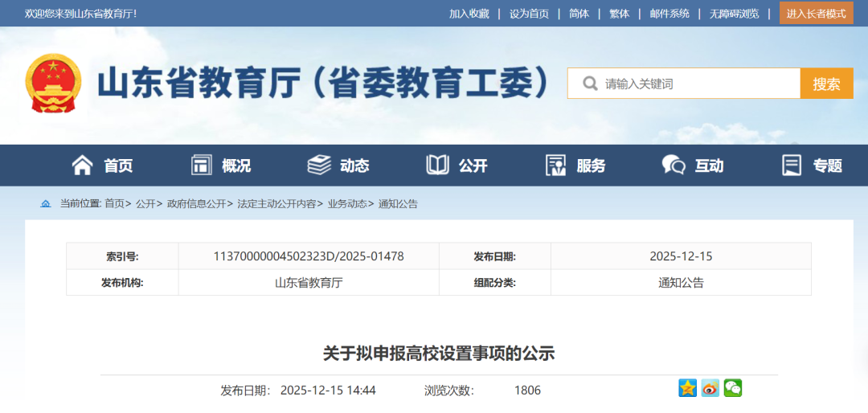Enable 进入长者模式 elder mode
Screen dimensions: 868x413
[x=816, y=14]
